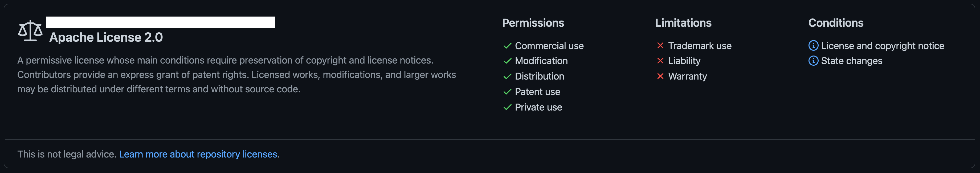This screenshot has height=173, width=980.
Task: Click the Liability X icon
Action: 660,61
